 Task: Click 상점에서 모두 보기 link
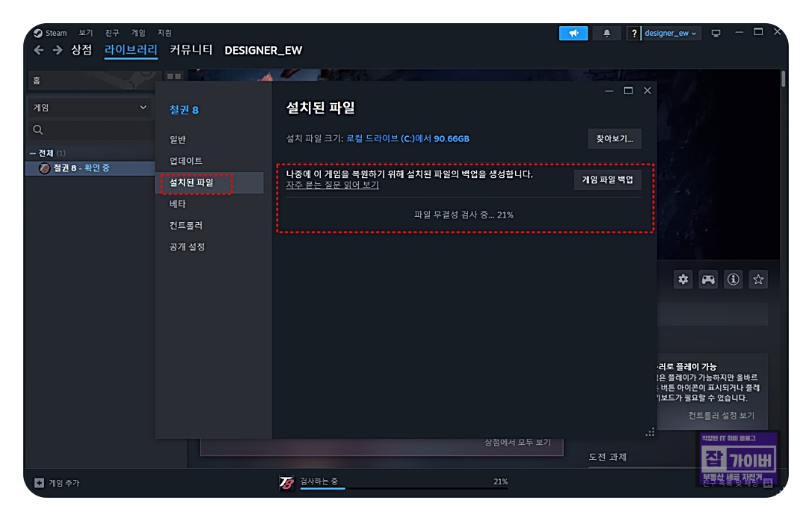[x=517, y=443]
